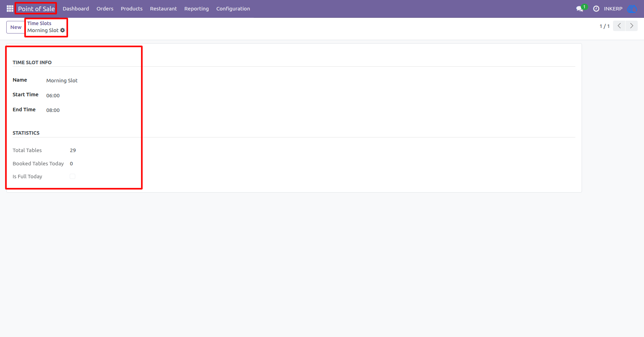The width and height of the screenshot is (644, 337).
Task: Open the Products menu
Action: pos(132,9)
